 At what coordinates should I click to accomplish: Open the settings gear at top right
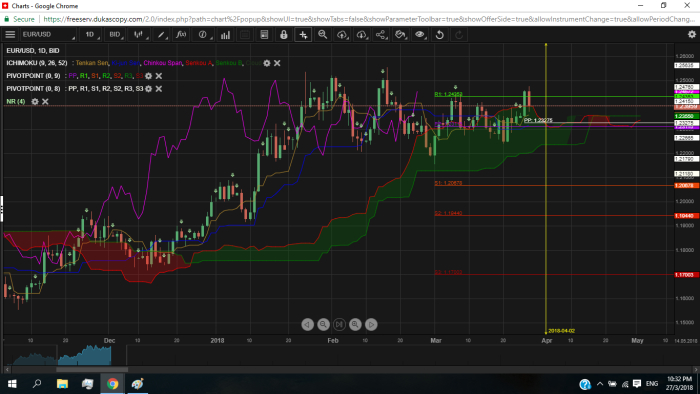tap(692, 34)
